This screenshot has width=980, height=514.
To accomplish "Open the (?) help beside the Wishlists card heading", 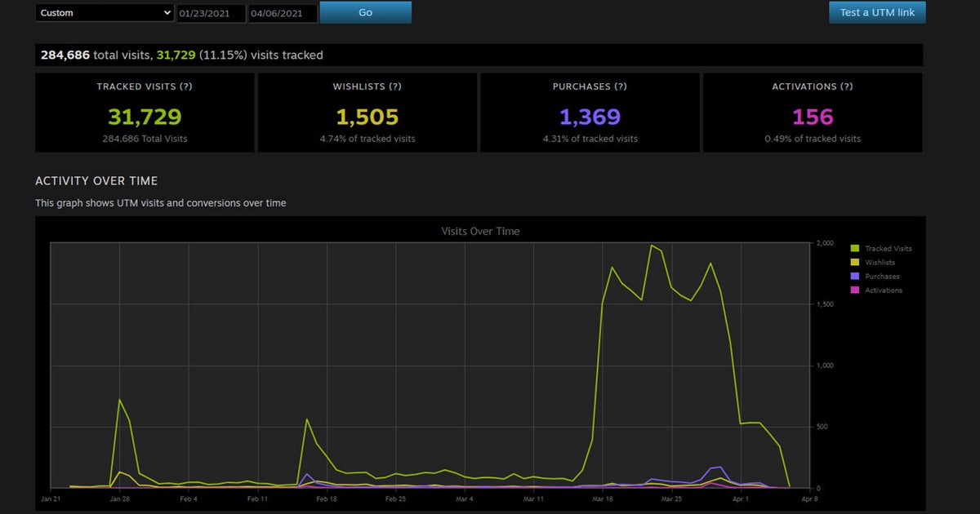I will point(395,86).
